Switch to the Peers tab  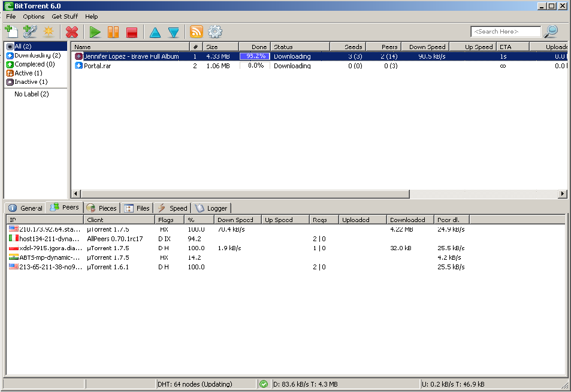(65, 207)
